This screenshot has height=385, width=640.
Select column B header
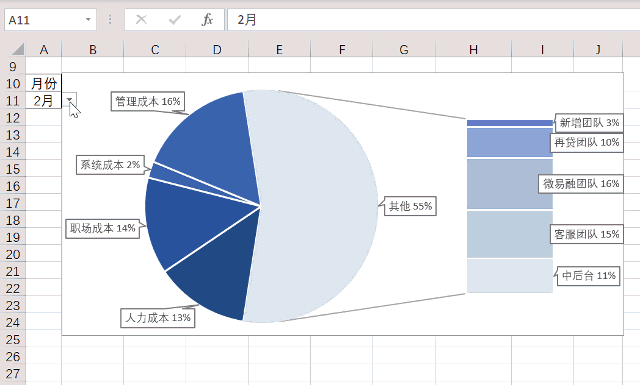point(93,49)
